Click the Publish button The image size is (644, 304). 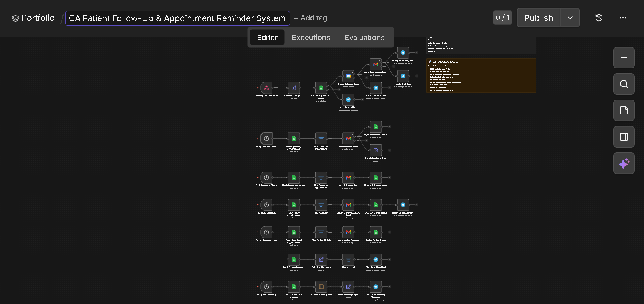point(539,18)
